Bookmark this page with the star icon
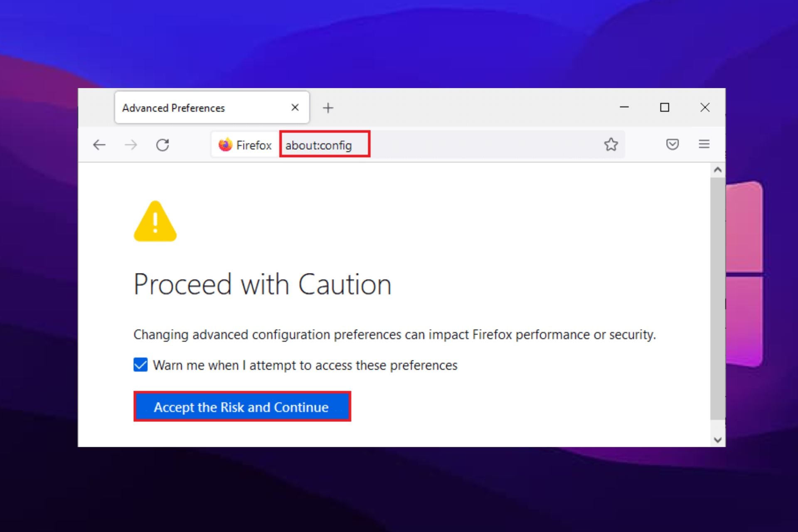Viewport: 798px width, 532px height. [x=611, y=144]
